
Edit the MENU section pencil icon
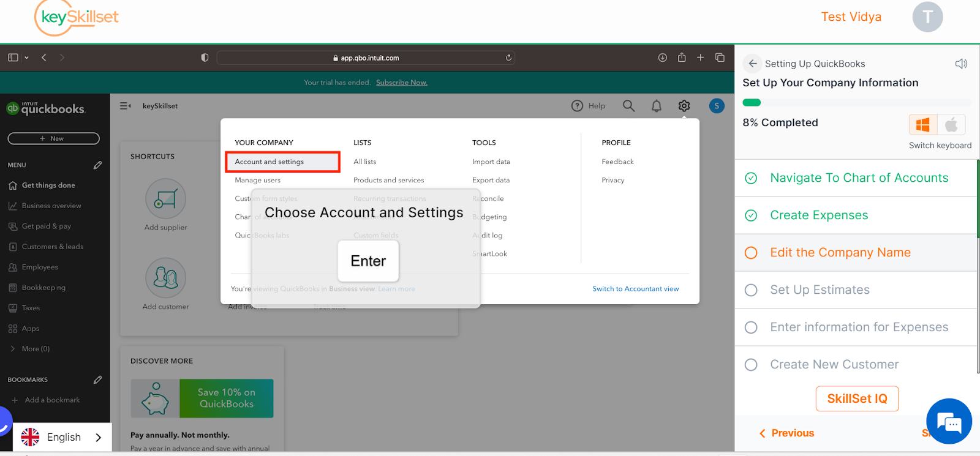pos(98,165)
